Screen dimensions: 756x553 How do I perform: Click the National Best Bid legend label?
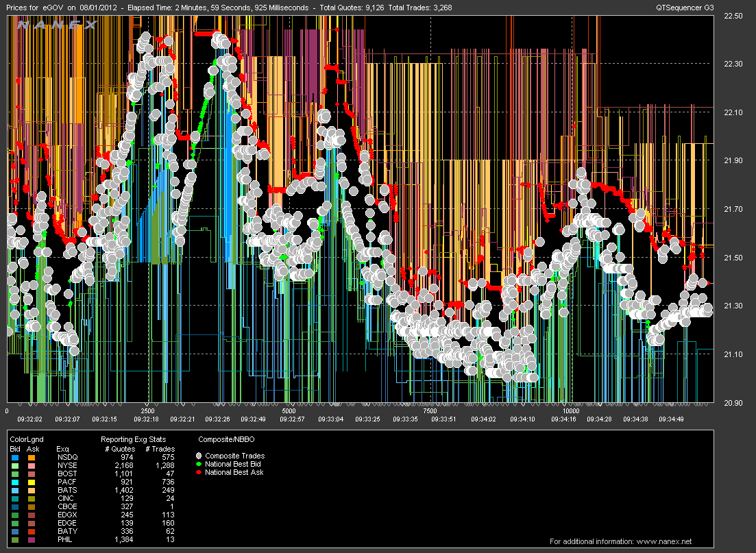[x=233, y=464]
